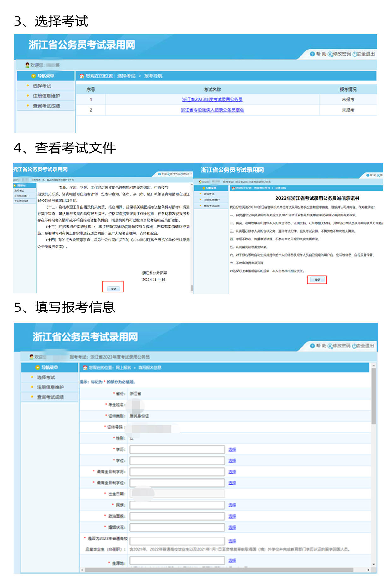Click the 婚姻状况 input field
This screenshot has width=392, height=587.
pyautogui.click(x=177, y=527)
